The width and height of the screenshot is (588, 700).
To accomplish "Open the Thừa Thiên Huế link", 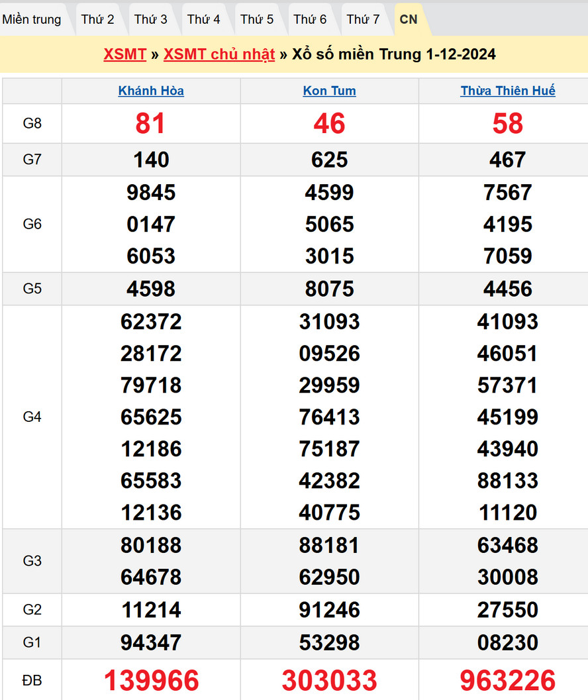I will point(508,91).
